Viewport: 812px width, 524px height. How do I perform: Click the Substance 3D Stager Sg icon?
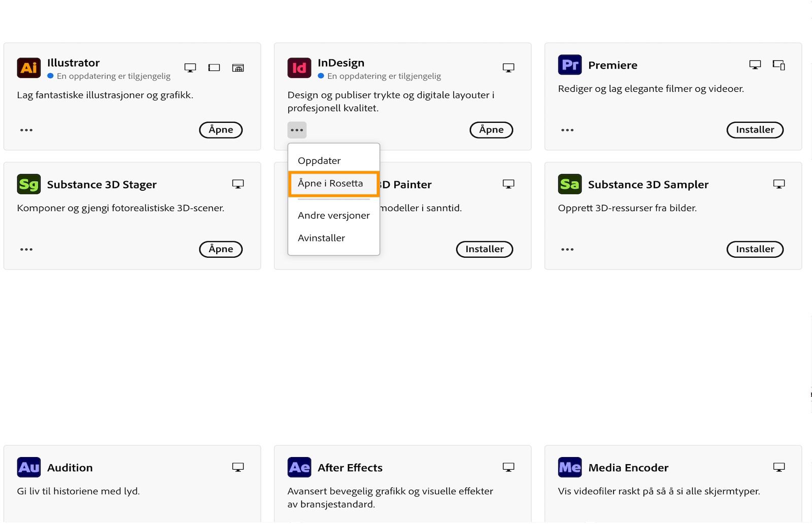29,184
